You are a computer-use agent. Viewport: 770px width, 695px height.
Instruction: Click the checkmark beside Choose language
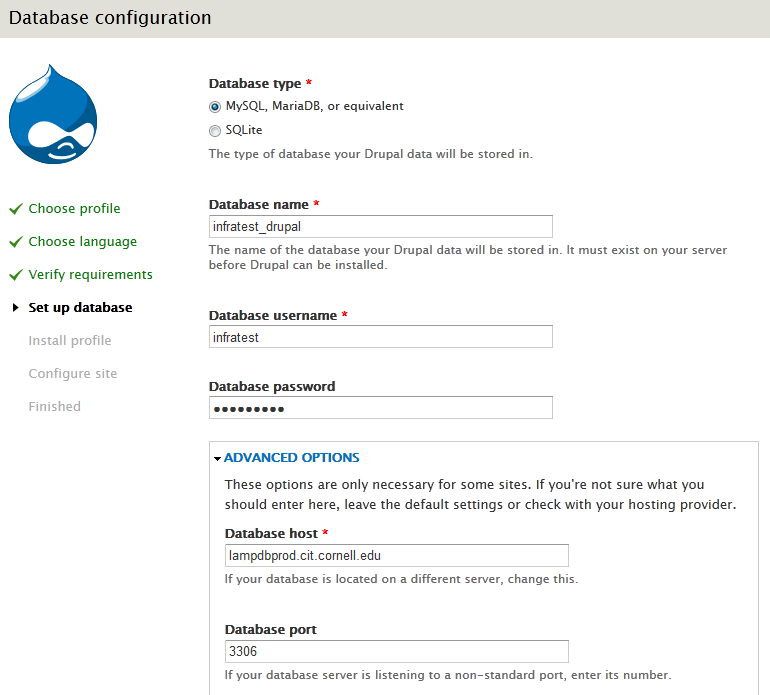pyautogui.click(x=16, y=242)
